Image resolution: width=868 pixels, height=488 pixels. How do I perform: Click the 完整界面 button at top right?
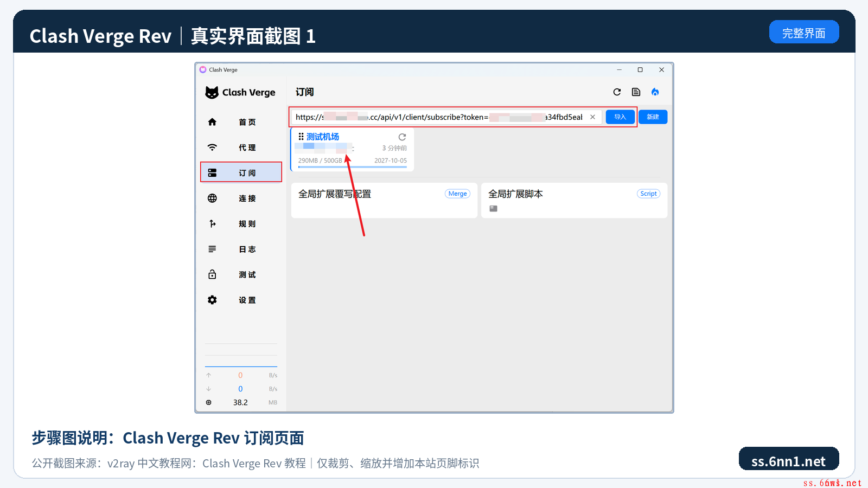(804, 32)
